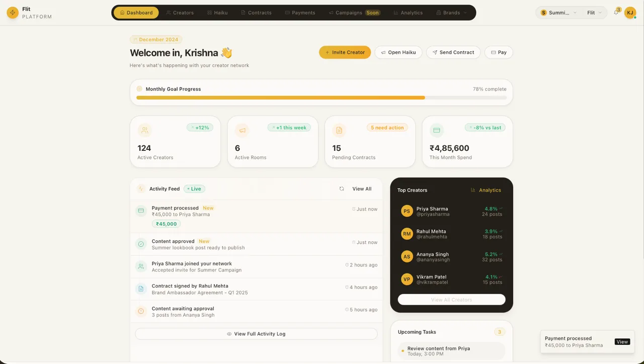This screenshot has height=364, width=644.
Task: Click the VP avatar for Vikram Patel
Action: pyautogui.click(x=407, y=279)
